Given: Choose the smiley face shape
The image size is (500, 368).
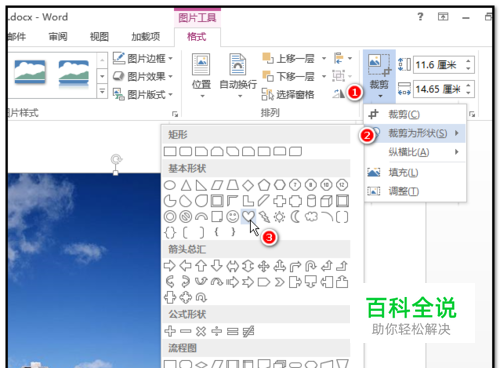Looking at the screenshot, I should [232, 217].
